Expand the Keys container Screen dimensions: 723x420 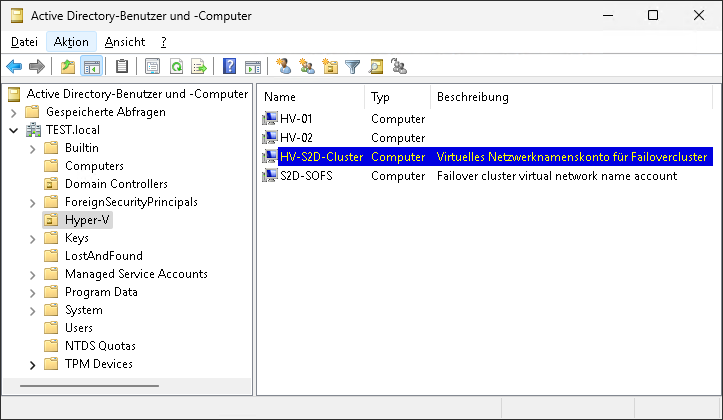[32, 238]
